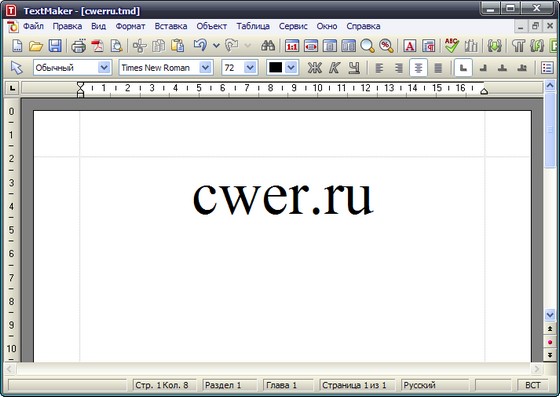560x397 pixels.
Task: Click the redo arrow icon
Action: click(x=232, y=46)
